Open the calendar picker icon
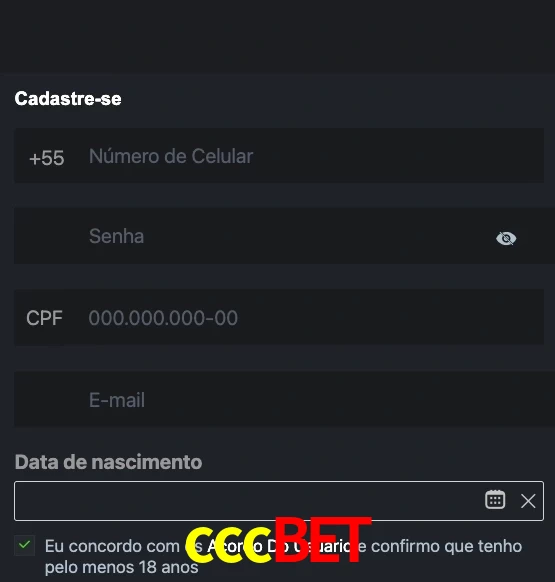This screenshot has height=582, width=555. click(x=495, y=500)
